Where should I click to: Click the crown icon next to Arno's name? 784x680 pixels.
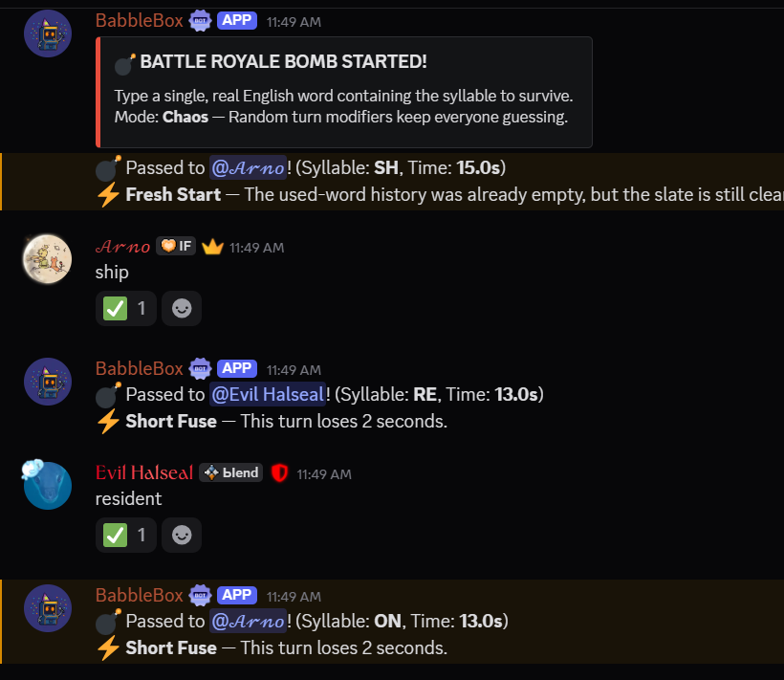point(212,247)
